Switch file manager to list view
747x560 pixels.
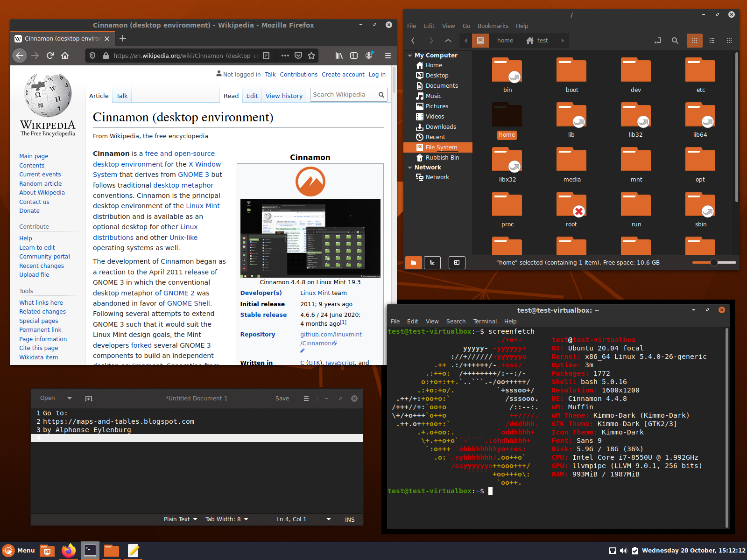(712, 41)
